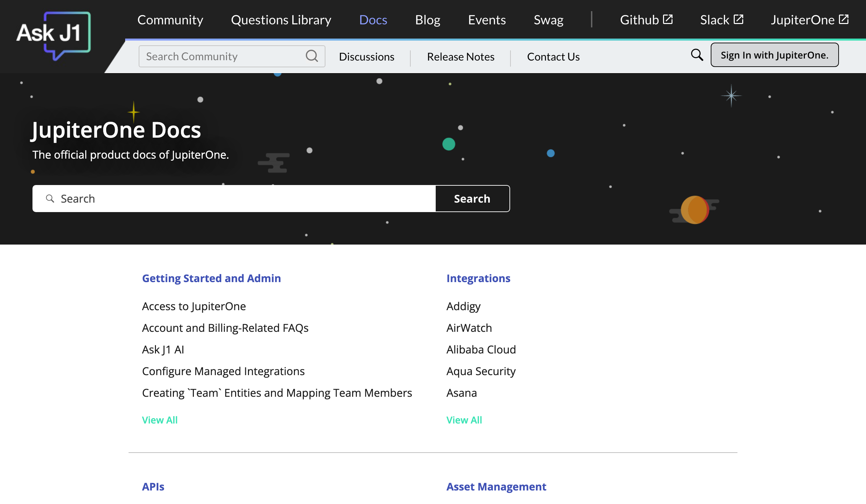Focus the JupiterOne Docs search field
The width and height of the screenshot is (866, 504).
(x=234, y=199)
